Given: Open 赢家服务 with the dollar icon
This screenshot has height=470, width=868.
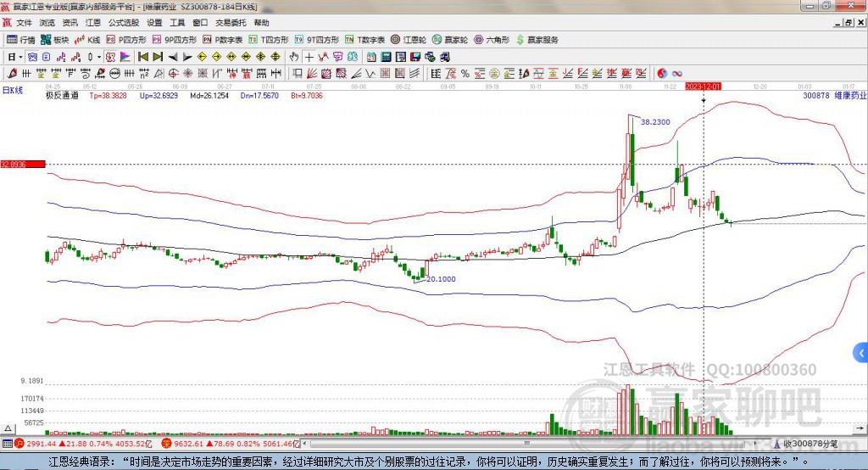Looking at the screenshot, I should pyautogui.click(x=537, y=40).
